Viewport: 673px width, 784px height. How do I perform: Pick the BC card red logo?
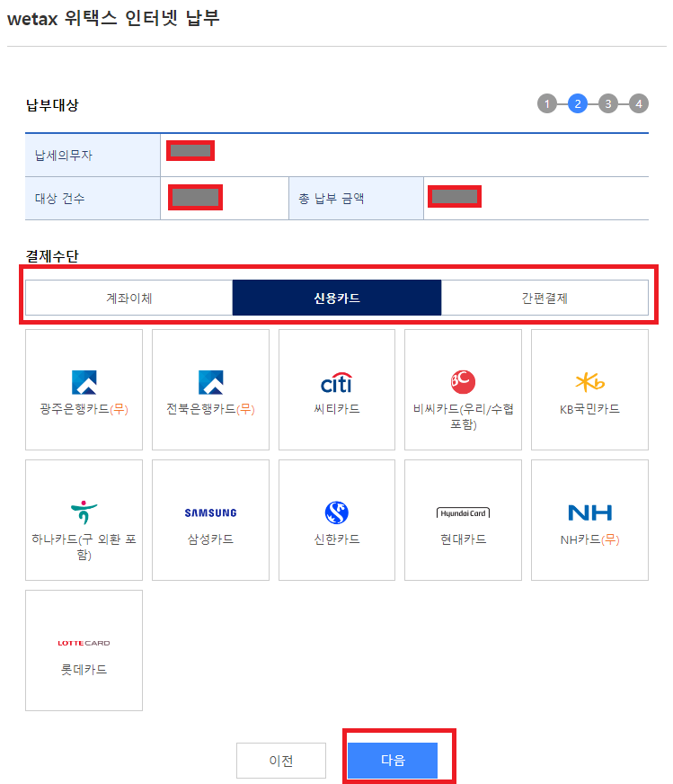(x=463, y=382)
